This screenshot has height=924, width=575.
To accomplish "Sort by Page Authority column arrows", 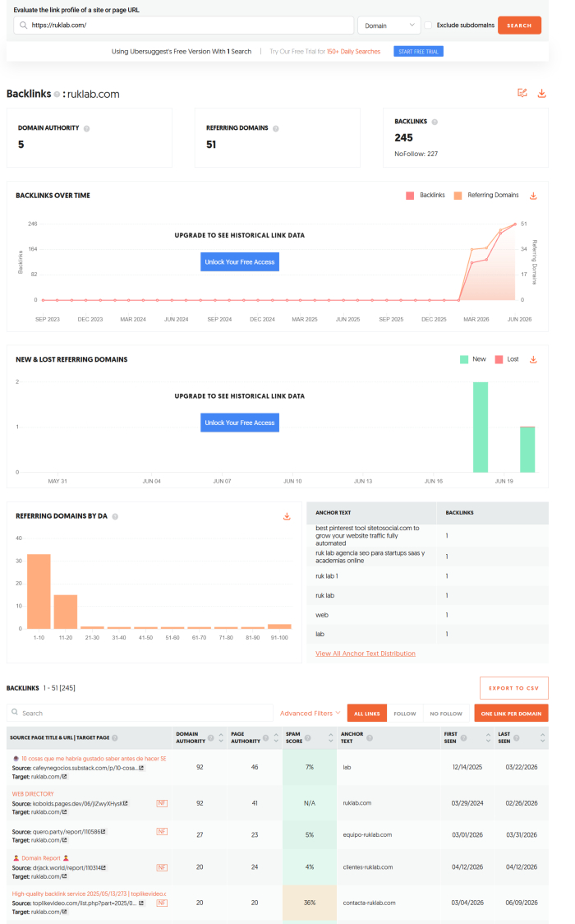I will point(276,737).
